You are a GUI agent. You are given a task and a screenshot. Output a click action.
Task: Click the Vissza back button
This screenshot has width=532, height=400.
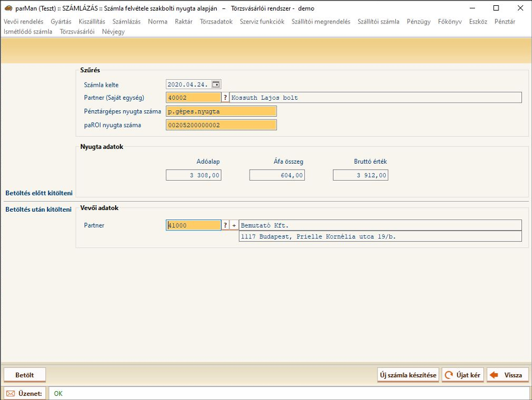[507, 375]
